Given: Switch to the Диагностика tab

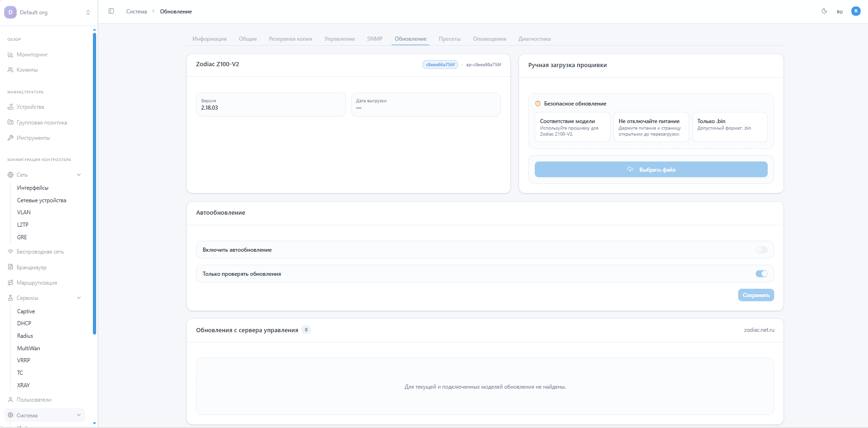Looking at the screenshot, I should pyautogui.click(x=534, y=39).
